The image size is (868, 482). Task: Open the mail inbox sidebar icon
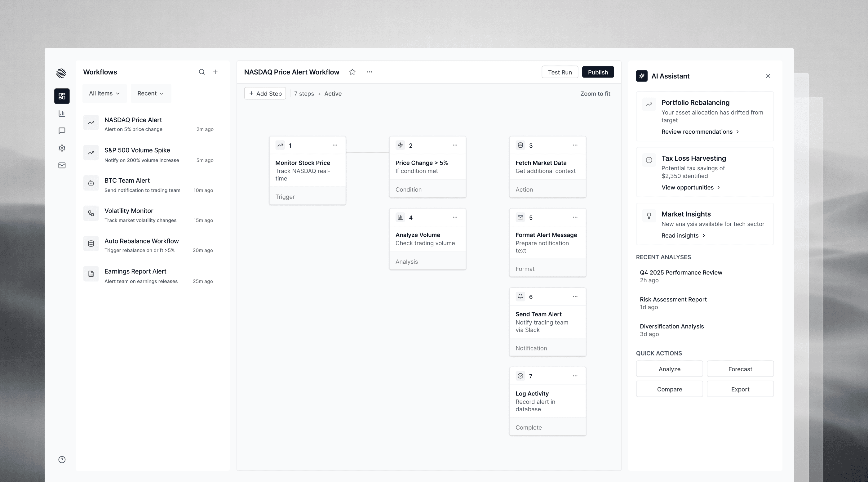click(x=62, y=165)
